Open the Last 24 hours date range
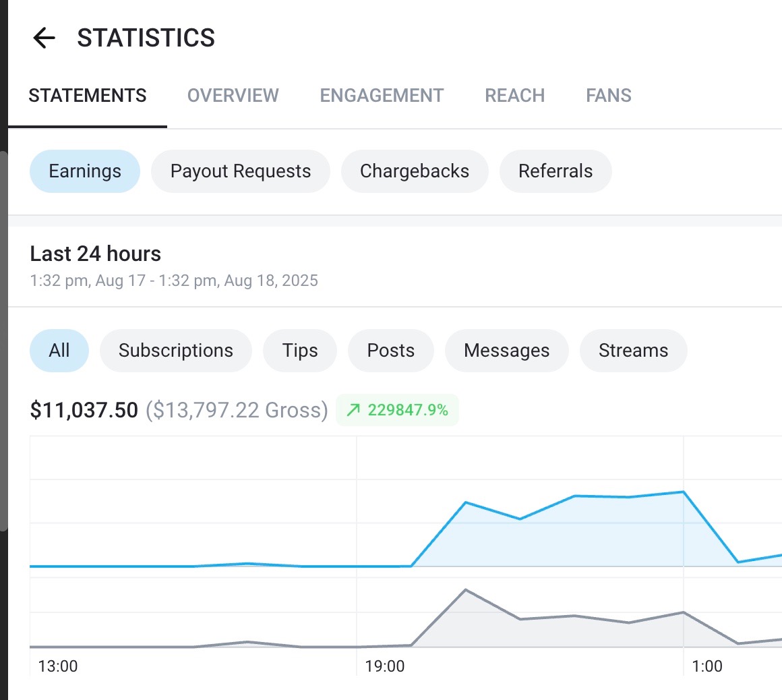The image size is (782, 700). point(96,254)
